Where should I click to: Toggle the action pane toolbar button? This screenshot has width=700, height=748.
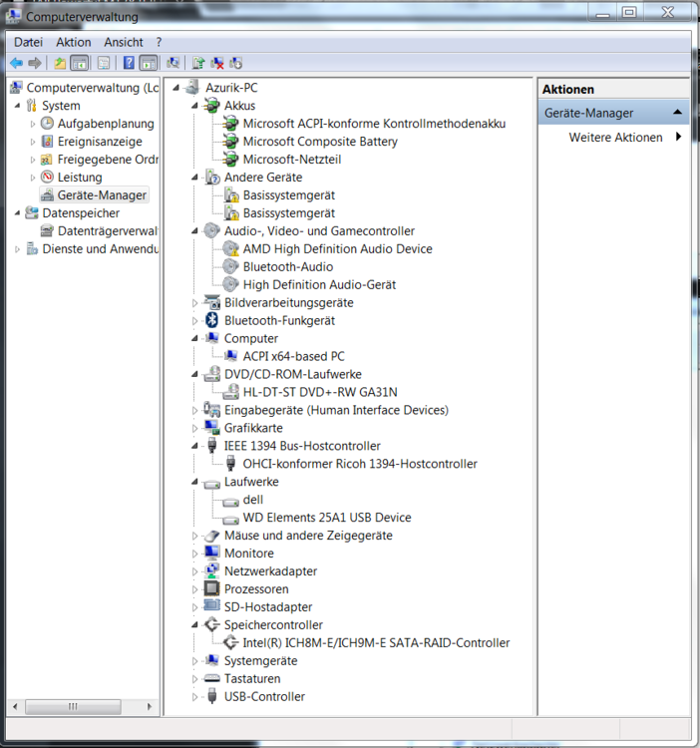coord(148,63)
